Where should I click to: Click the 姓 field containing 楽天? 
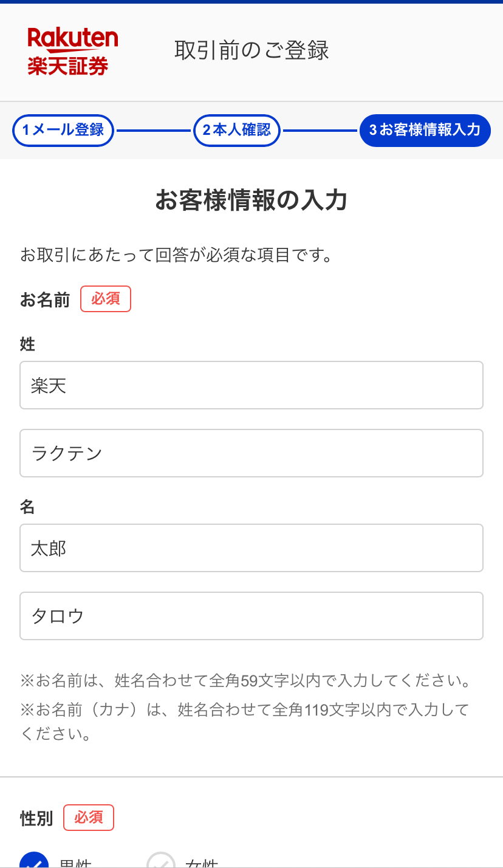[251, 385]
